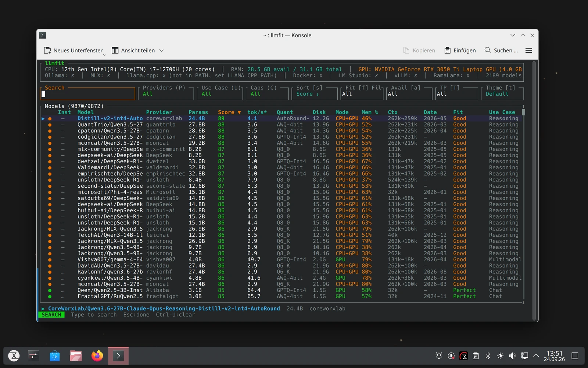Click the Konsole terminal icon in the title bar
The width and height of the screenshot is (588, 368).
[x=43, y=35]
